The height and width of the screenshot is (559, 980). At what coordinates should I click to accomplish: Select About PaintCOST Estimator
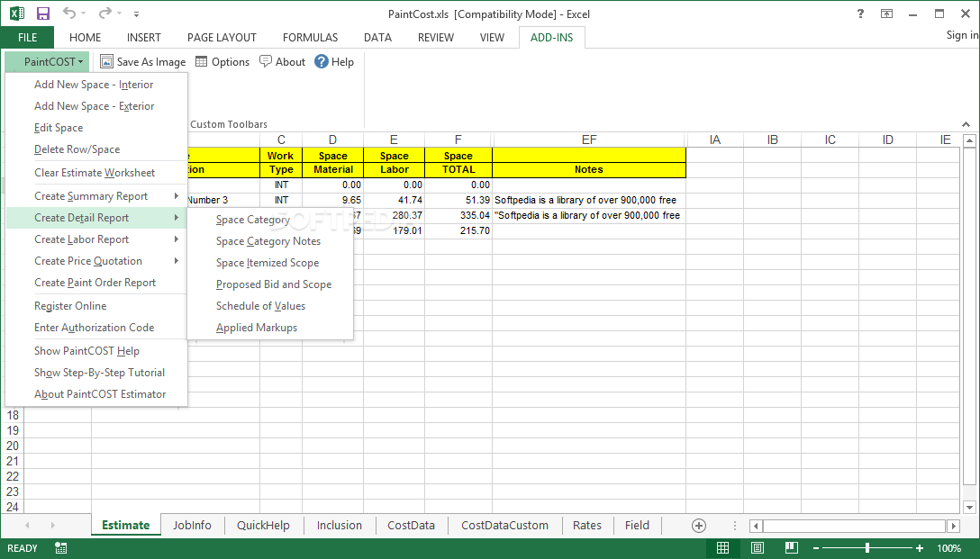pos(96,394)
